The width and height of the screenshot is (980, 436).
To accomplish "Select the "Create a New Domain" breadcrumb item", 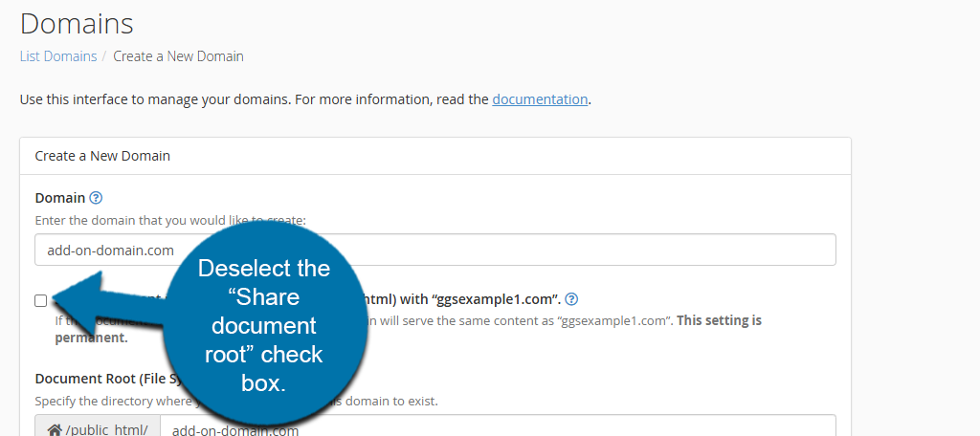I will click(178, 56).
